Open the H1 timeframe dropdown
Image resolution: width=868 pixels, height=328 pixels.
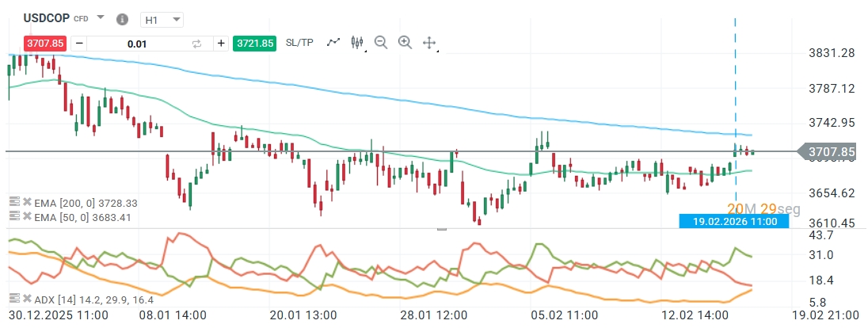pyautogui.click(x=162, y=18)
